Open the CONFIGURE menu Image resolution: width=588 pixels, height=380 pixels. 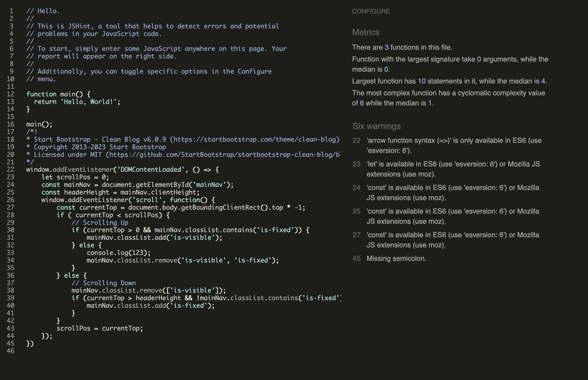point(371,12)
